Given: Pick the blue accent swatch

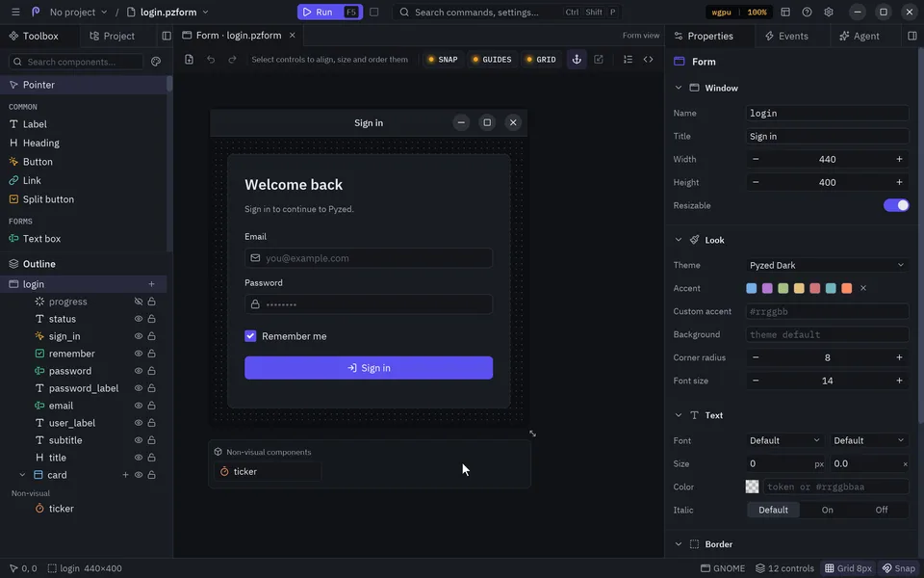Looking at the screenshot, I should click(x=752, y=288).
